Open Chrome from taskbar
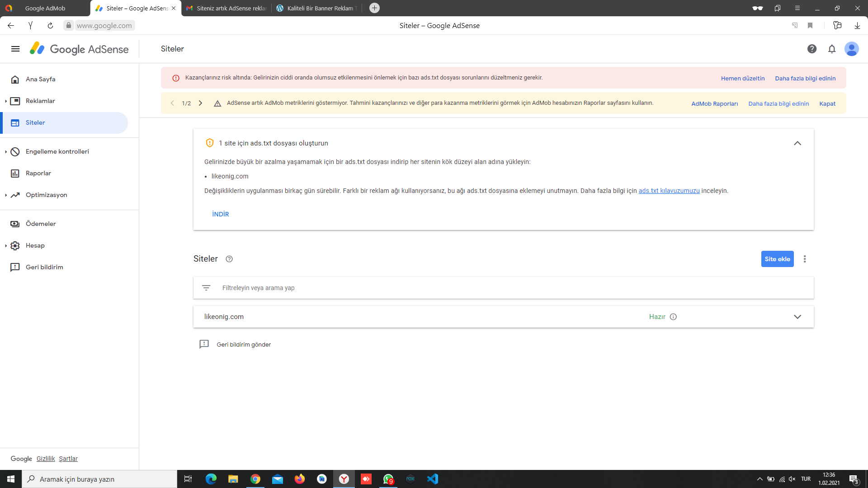 [255, 479]
